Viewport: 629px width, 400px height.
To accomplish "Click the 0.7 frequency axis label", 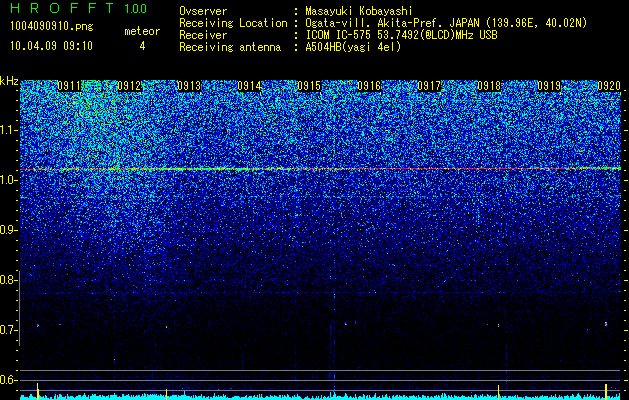I will [8, 330].
